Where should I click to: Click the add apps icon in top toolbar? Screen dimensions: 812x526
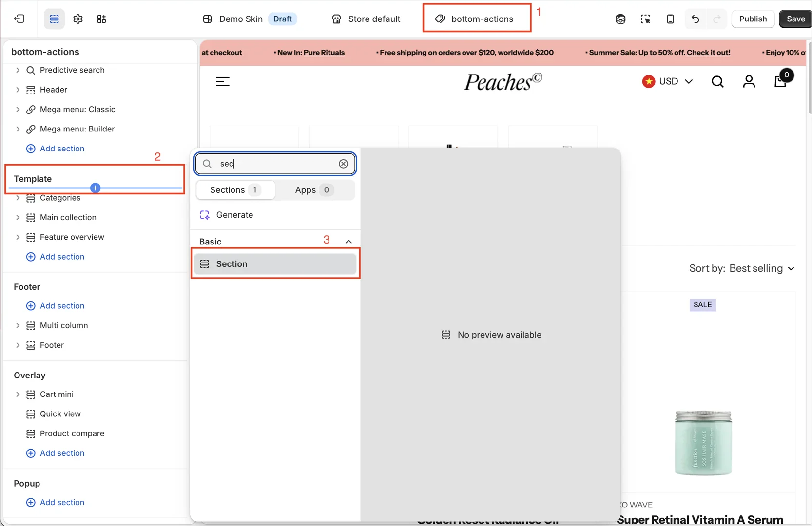click(x=101, y=19)
